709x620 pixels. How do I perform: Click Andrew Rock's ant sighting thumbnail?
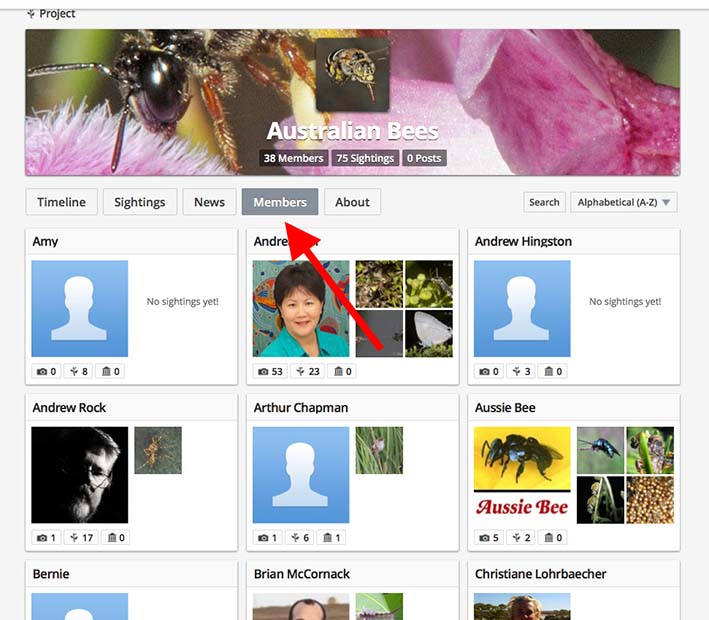pos(158,450)
